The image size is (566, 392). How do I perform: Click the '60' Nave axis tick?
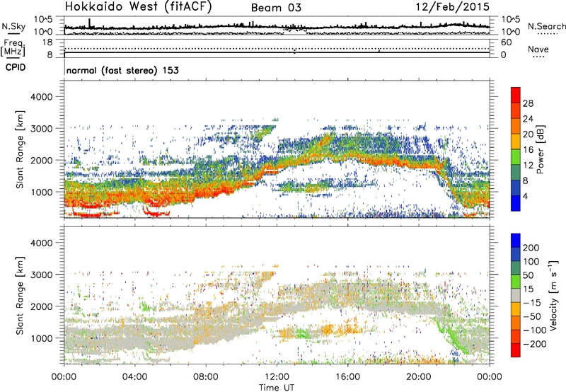[x=506, y=42]
